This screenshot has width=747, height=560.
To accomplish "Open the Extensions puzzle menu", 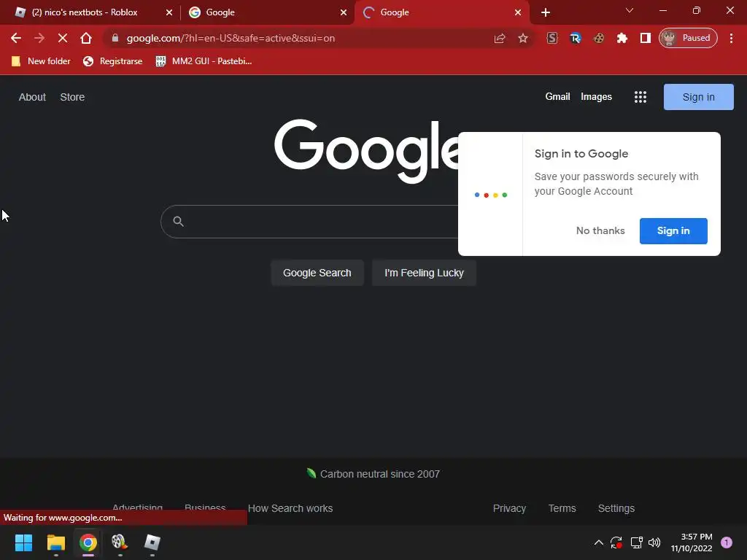I will pos(622,38).
